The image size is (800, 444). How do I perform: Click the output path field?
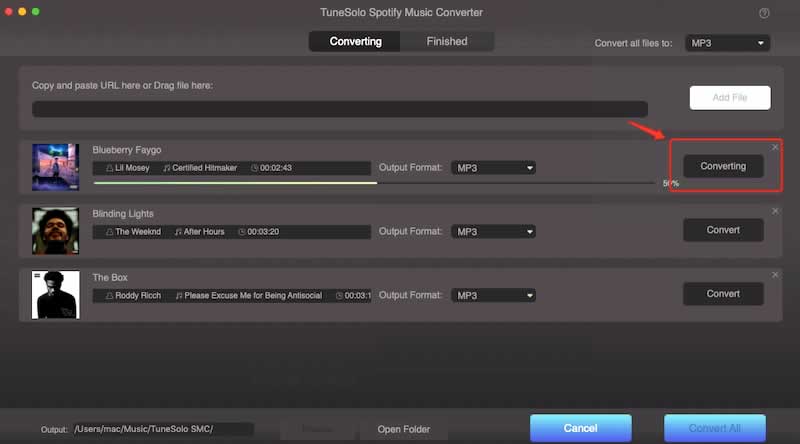163,429
